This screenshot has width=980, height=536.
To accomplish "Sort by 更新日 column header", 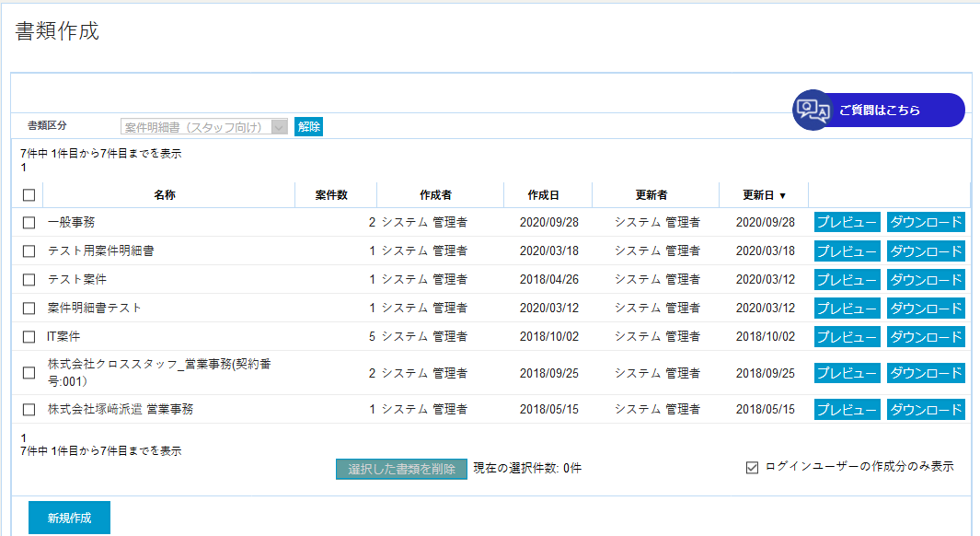I will 764,195.
